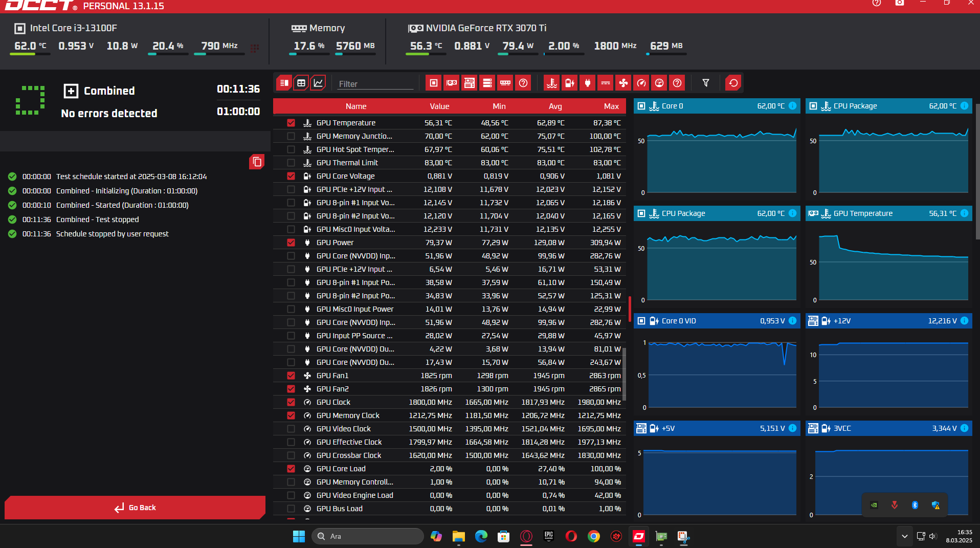The height and width of the screenshot is (548, 980).
Task: Filter sensors by graphics card icon
Action: click(x=452, y=83)
